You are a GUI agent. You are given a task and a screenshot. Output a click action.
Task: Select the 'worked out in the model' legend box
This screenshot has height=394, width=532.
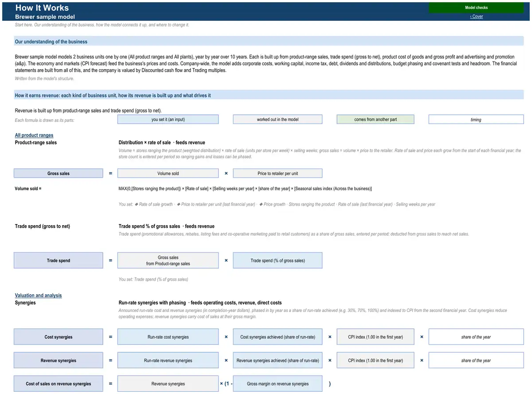(278, 120)
